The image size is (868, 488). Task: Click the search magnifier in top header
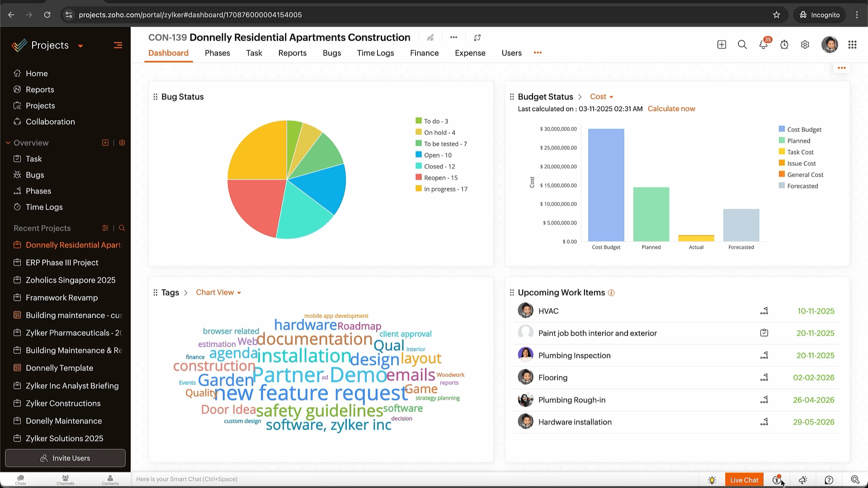742,45
